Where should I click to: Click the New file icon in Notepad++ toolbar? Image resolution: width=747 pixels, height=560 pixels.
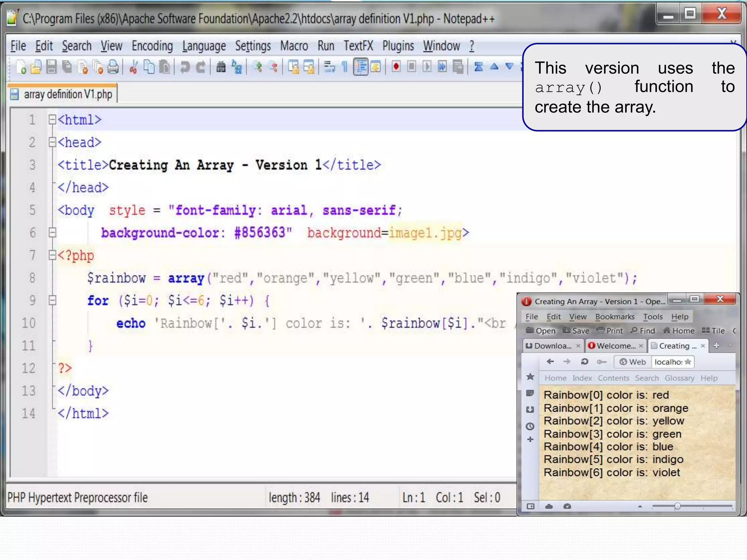click(21, 67)
